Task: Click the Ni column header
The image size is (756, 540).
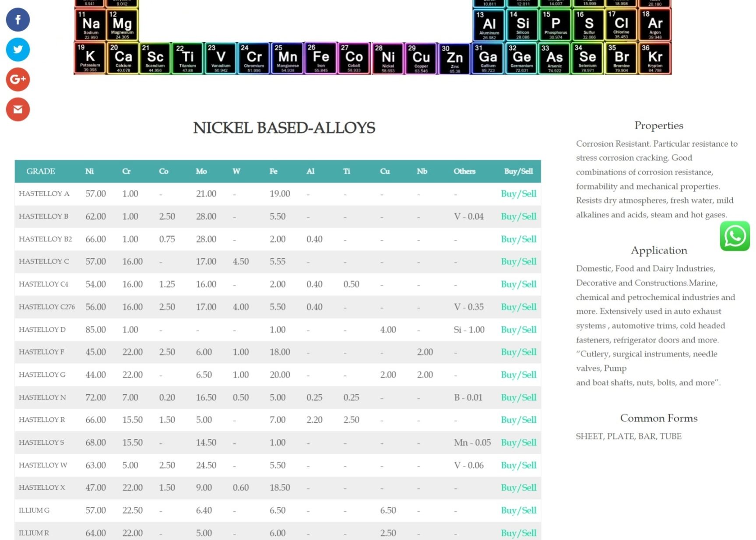Action: pos(89,172)
